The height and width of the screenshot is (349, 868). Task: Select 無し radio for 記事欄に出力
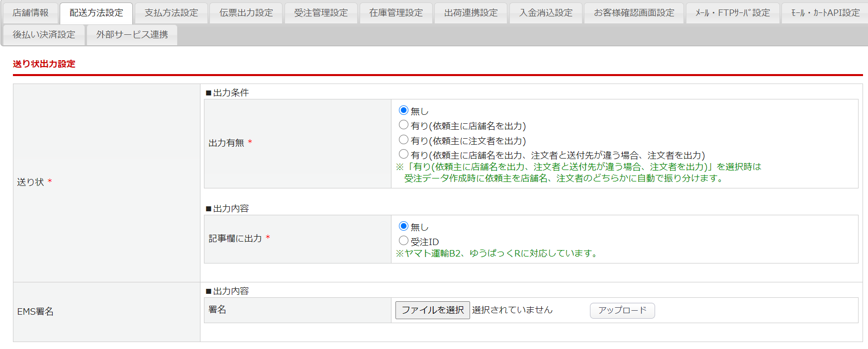tap(403, 226)
